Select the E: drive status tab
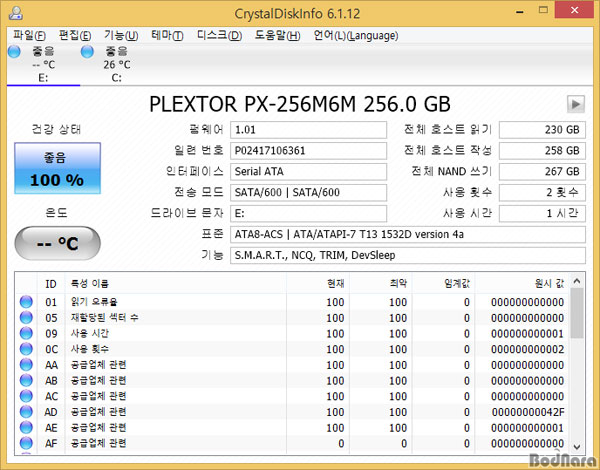Screen dimensions: 600x470 (43, 64)
